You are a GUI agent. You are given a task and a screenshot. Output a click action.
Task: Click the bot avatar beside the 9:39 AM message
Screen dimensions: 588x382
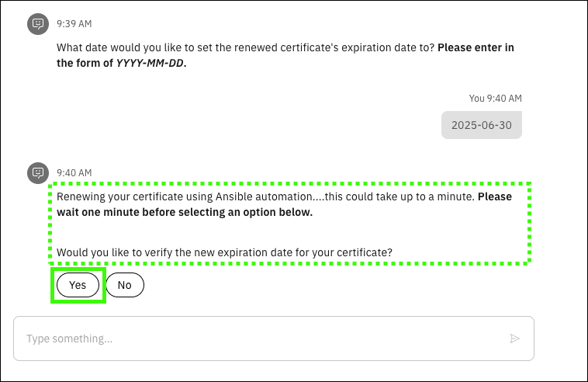[x=37, y=25]
